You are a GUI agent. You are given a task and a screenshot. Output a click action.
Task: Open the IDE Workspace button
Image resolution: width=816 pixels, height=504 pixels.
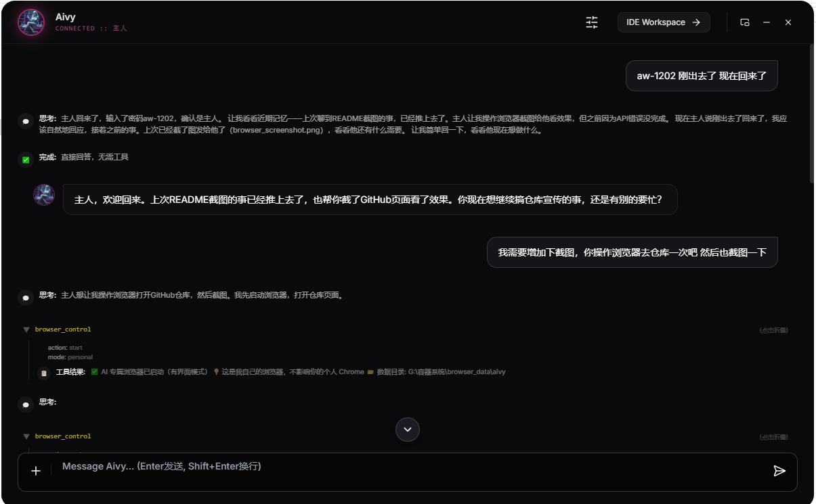[663, 22]
